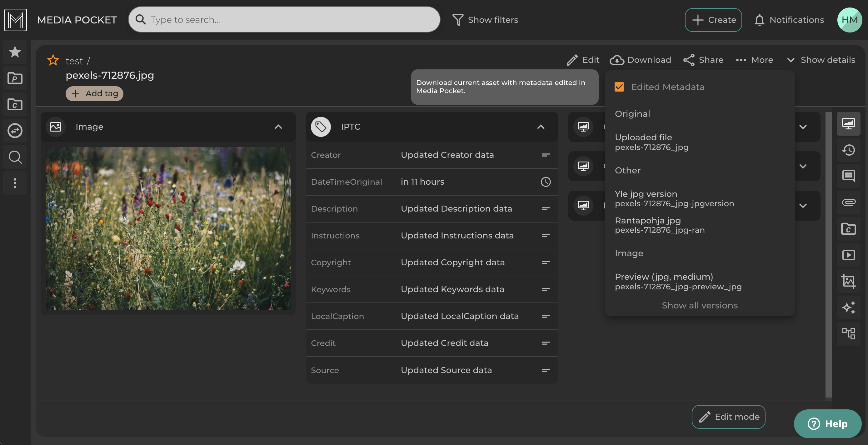Toggle the orange favorite star for the asset
Screen dimensions: 868x445
pos(53,60)
